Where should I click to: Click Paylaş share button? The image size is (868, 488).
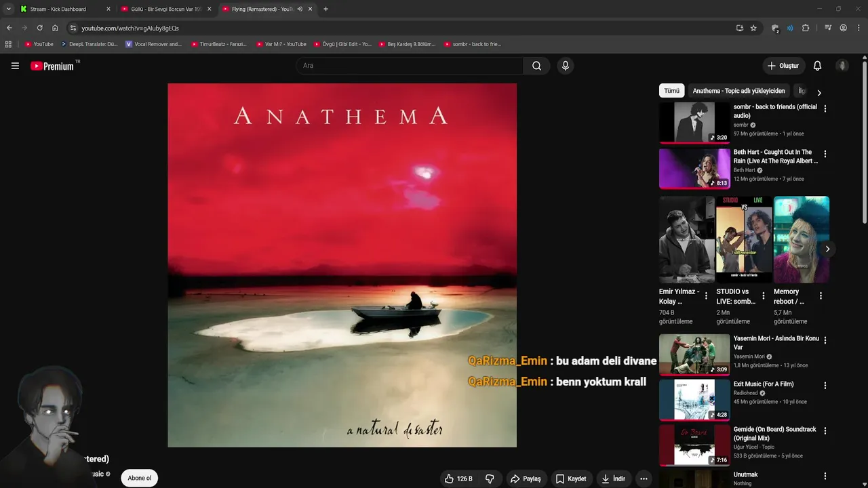[x=526, y=479]
